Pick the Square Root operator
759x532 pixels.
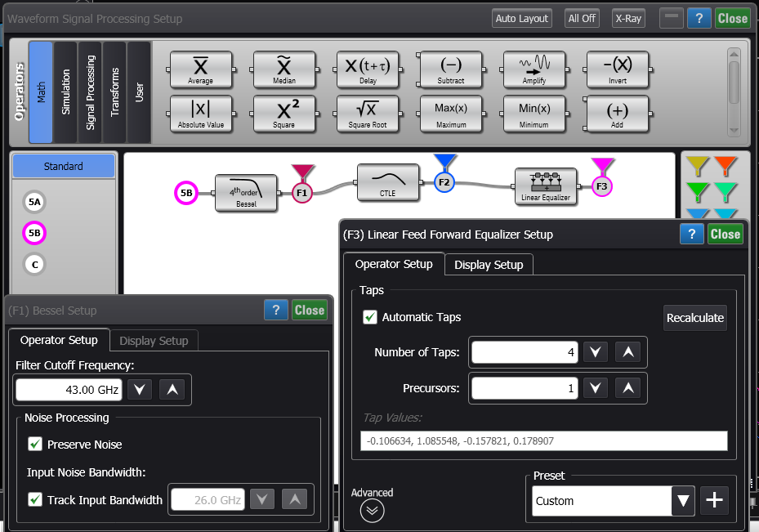click(368, 114)
